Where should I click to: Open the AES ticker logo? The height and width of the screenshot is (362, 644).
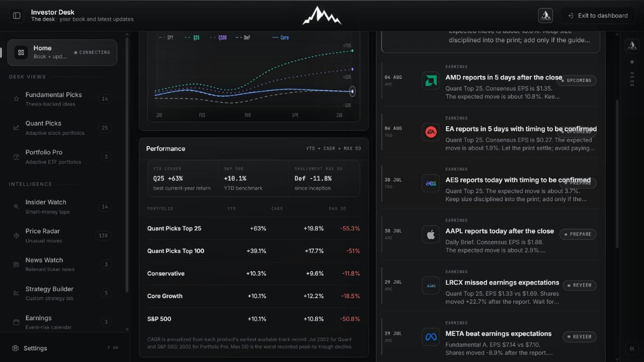[431, 184]
